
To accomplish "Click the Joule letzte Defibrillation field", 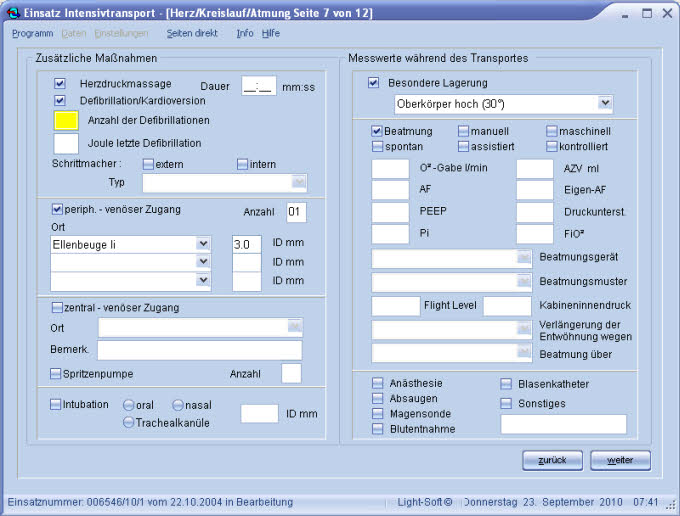I will 66,144.
